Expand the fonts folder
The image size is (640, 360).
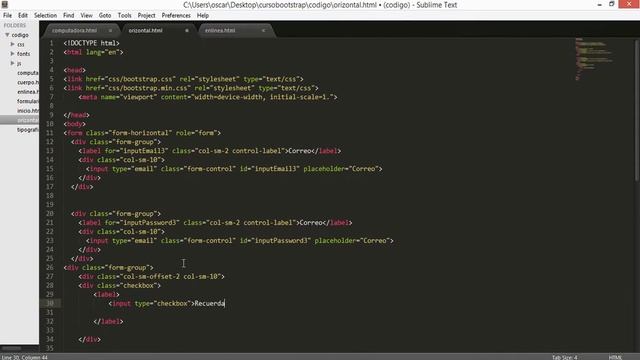[x=12, y=53]
